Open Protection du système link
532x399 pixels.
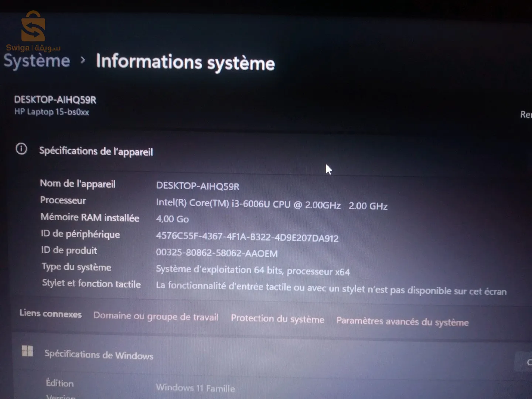pyautogui.click(x=277, y=319)
